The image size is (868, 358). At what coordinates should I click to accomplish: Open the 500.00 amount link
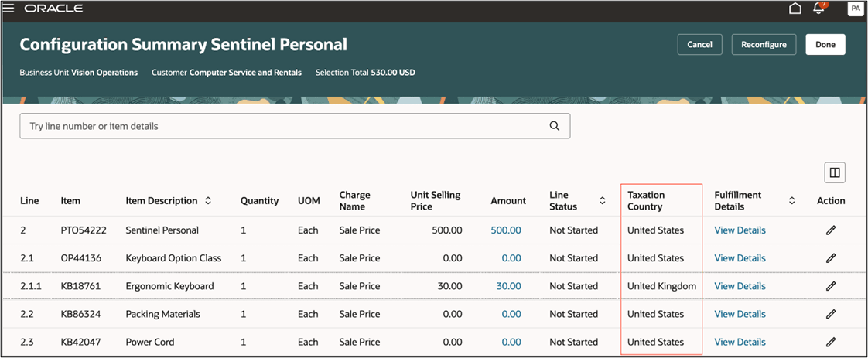(505, 230)
